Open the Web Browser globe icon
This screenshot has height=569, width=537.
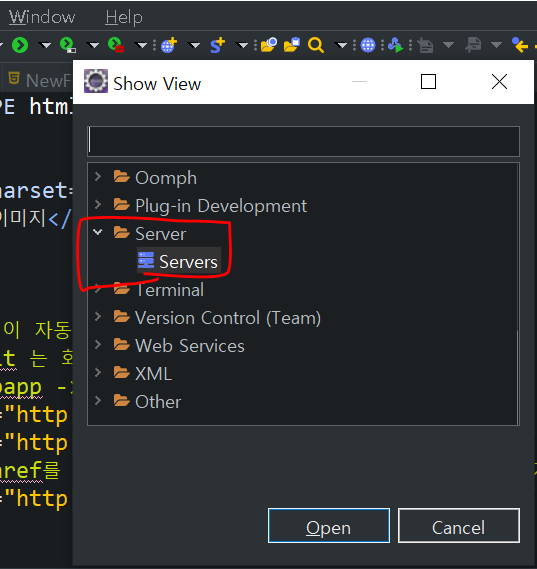368,45
